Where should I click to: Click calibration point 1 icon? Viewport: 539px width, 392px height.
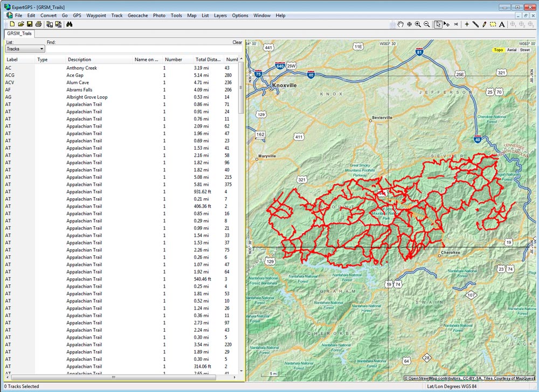click(513, 24)
